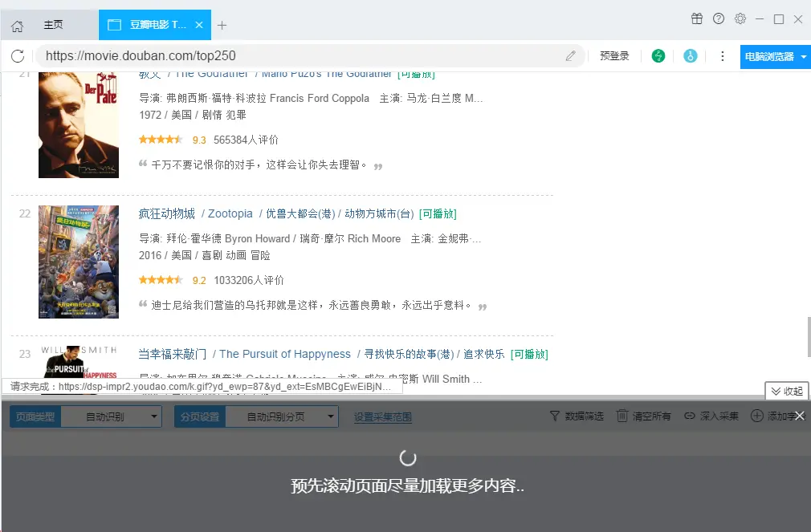Click the green circular toolbar icon
Image resolution: width=811 pixels, height=532 pixels.
pos(658,56)
